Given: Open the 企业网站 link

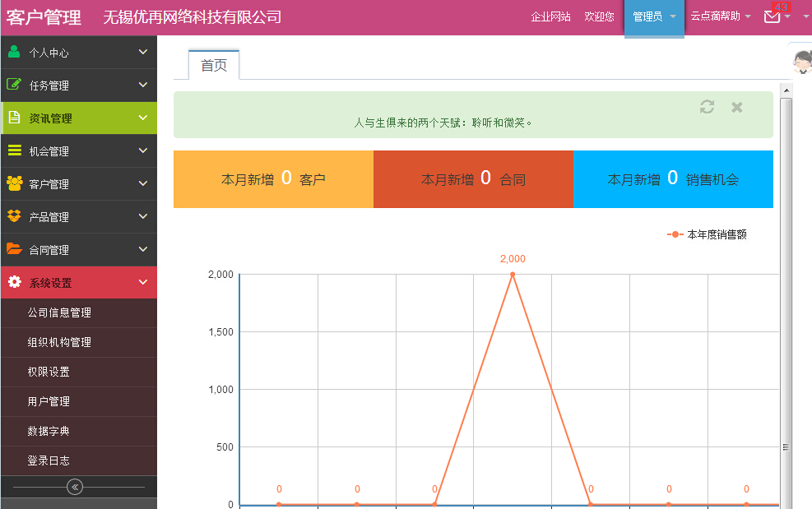Looking at the screenshot, I should coord(550,16).
